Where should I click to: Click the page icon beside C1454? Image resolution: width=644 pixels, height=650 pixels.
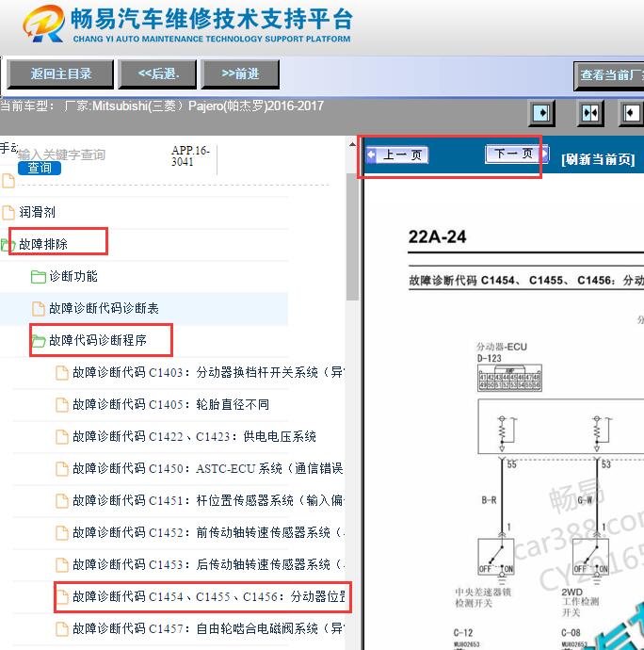pyautogui.click(x=62, y=597)
